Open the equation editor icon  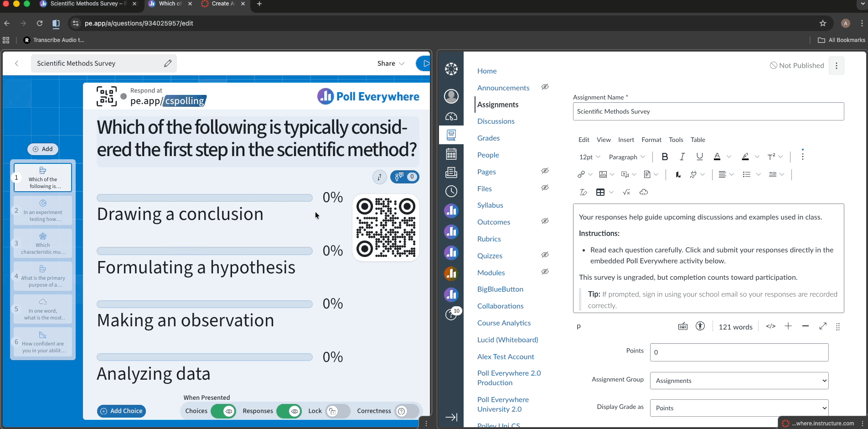[626, 192]
